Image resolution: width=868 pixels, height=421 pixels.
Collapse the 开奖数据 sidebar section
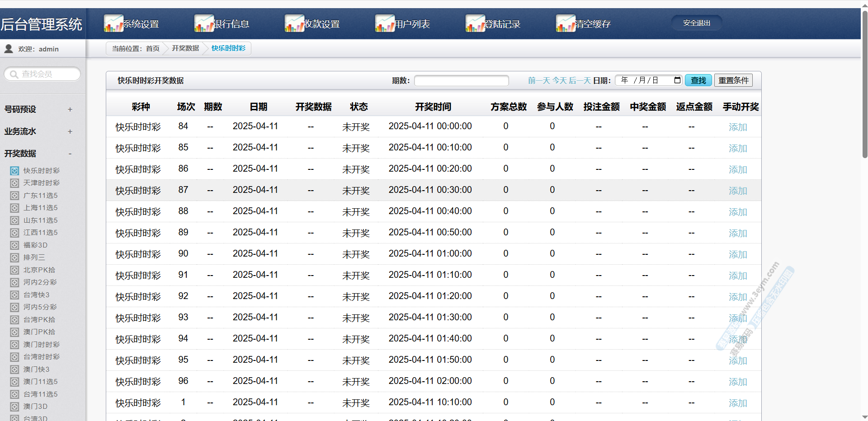[70, 154]
